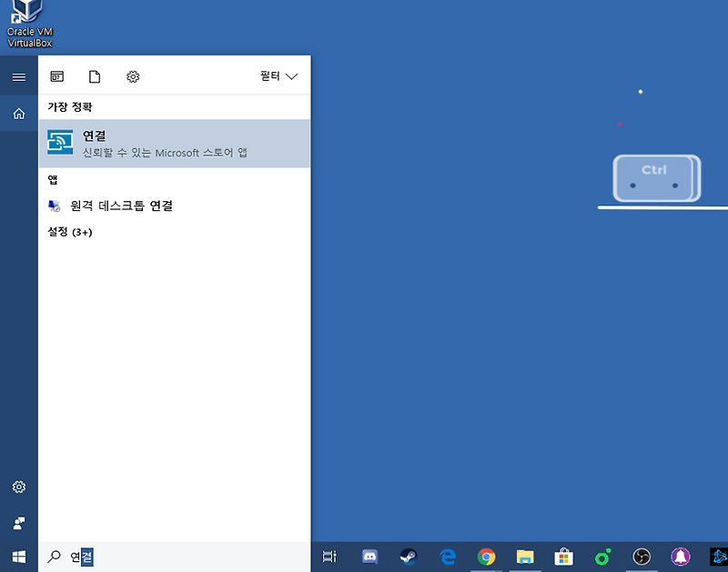The height and width of the screenshot is (572, 728).
Task: Filter results by Apps icon
Action: tap(57, 76)
